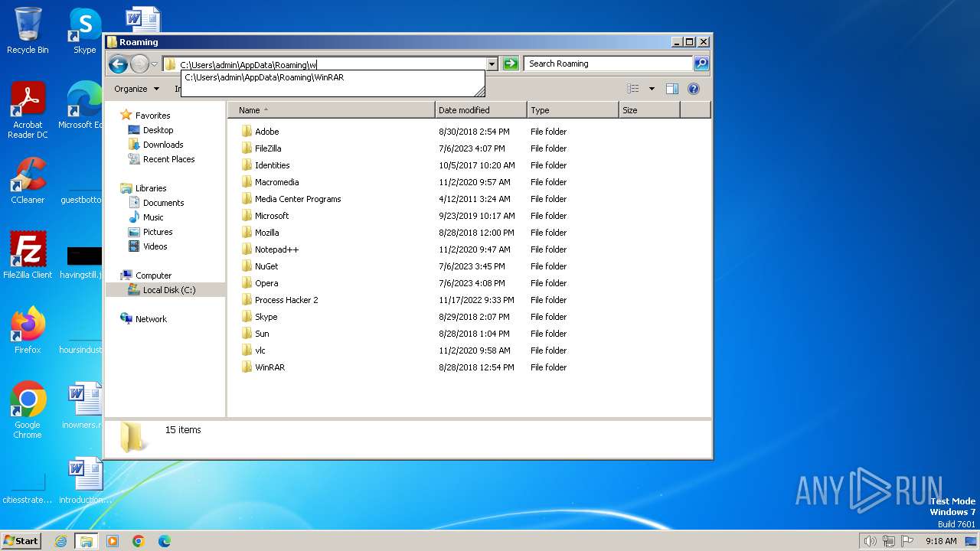Select the Skype folder in file list
The width and height of the screenshot is (980, 551).
click(x=266, y=317)
